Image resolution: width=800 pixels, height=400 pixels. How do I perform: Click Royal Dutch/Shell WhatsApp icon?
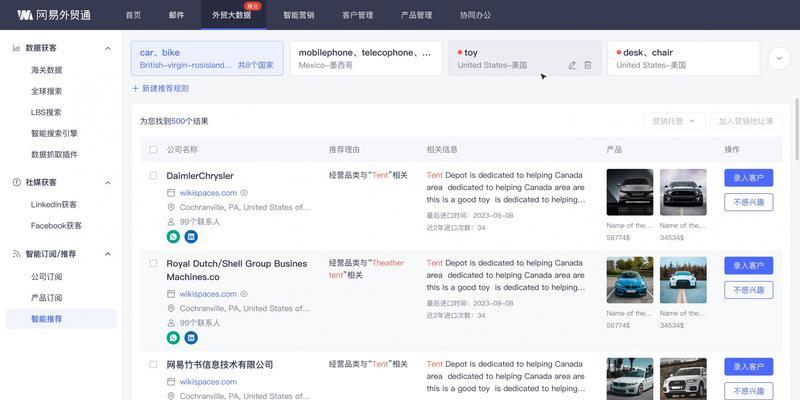173,338
